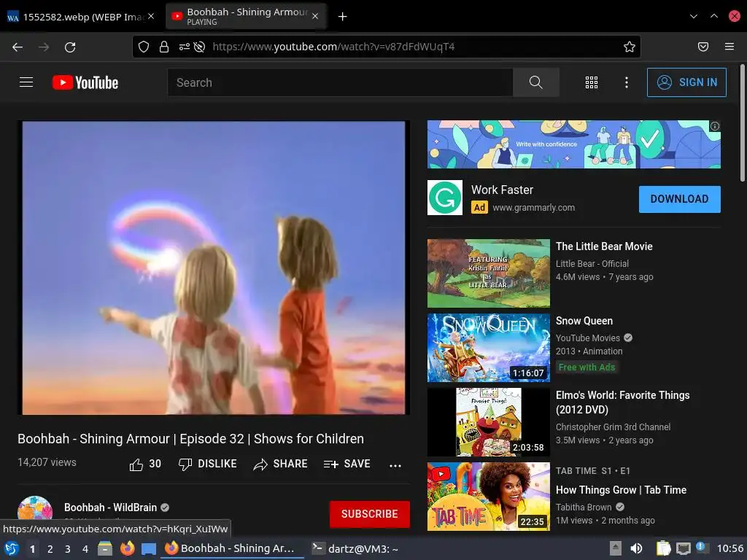
Task: Go back with browser back arrow
Action: point(18,47)
